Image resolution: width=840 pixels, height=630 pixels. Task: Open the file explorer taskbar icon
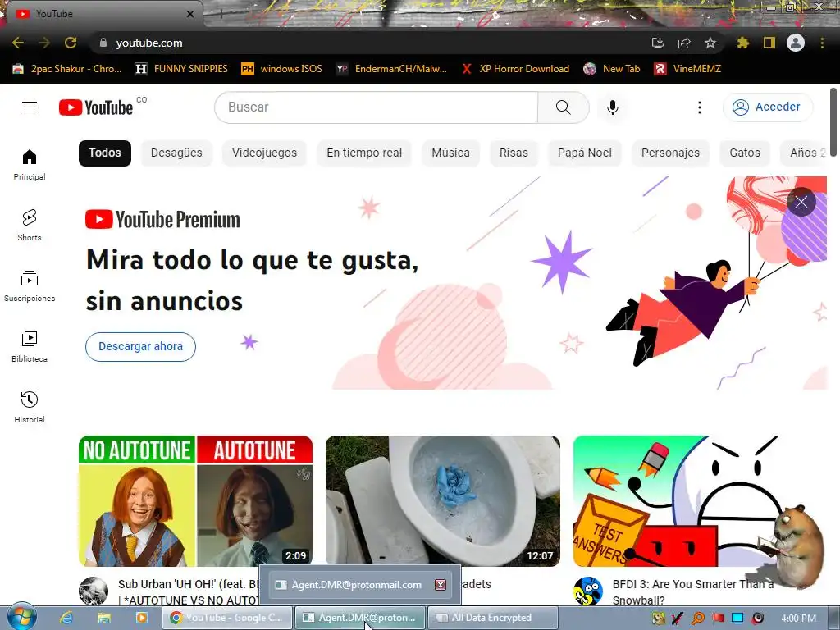pyautogui.click(x=104, y=618)
